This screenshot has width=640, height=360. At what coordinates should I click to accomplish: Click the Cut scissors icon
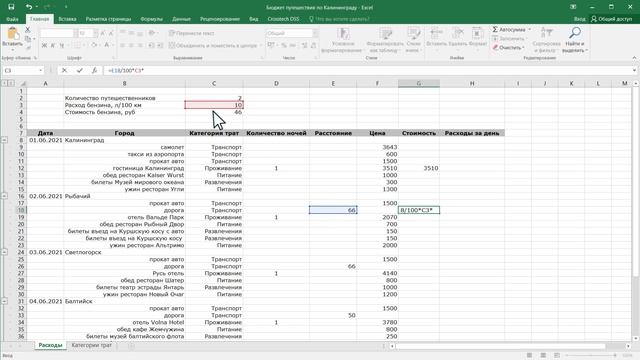[x=28, y=30]
